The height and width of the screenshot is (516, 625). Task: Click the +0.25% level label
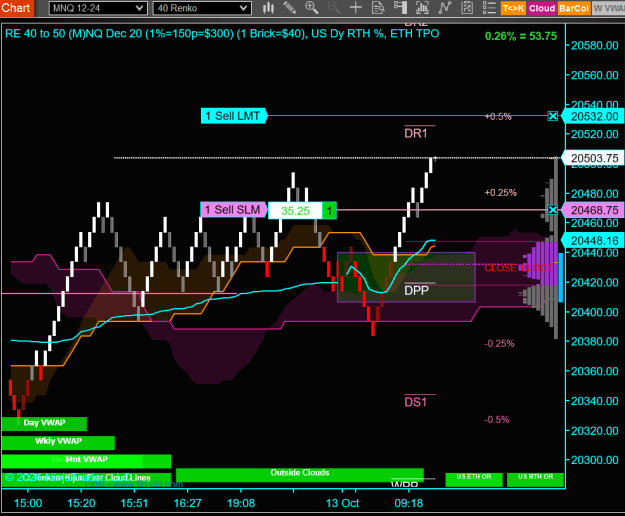[501, 192]
